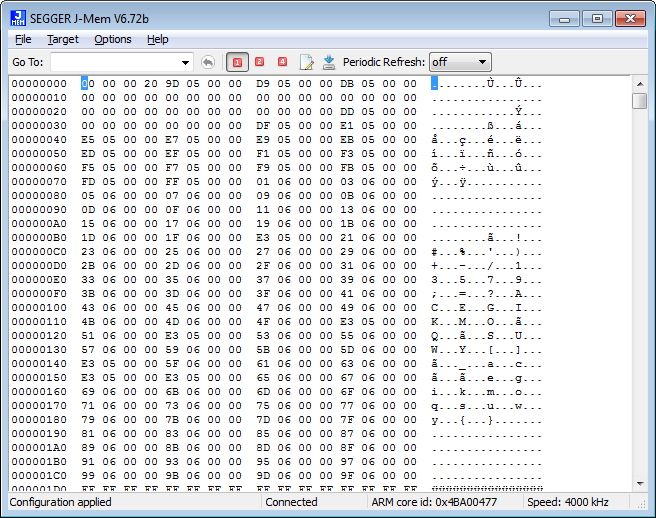This screenshot has height=518, width=656.
Task: Click the edit memory pencil icon
Action: click(307, 62)
